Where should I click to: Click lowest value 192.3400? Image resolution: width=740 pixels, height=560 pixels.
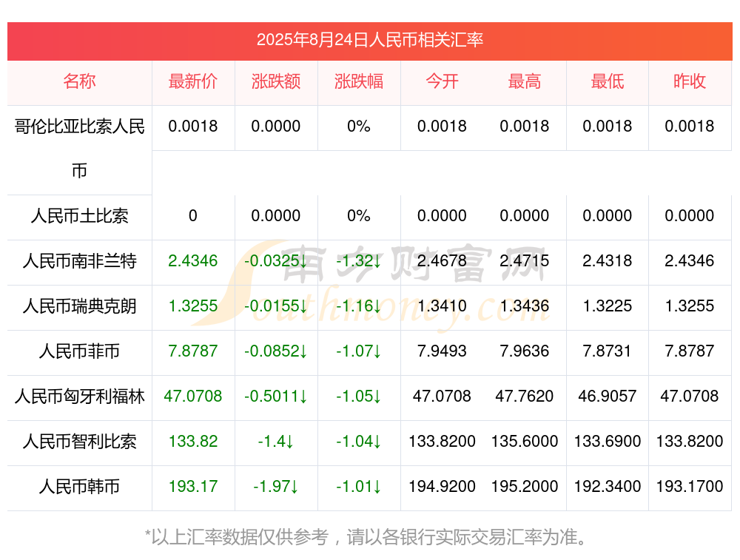tap(608, 487)
